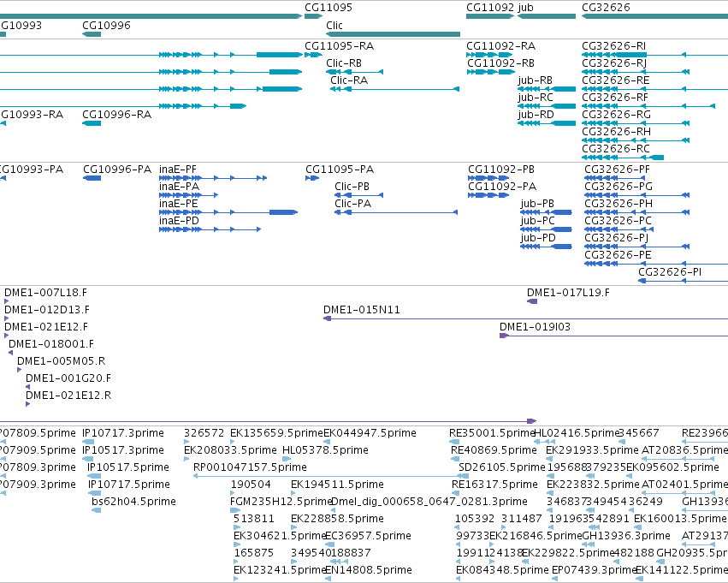Image resolution: width=728 pixels, height=583 pixels.
Task: Select protein CG11092-PB label
Action: (501, 170)
